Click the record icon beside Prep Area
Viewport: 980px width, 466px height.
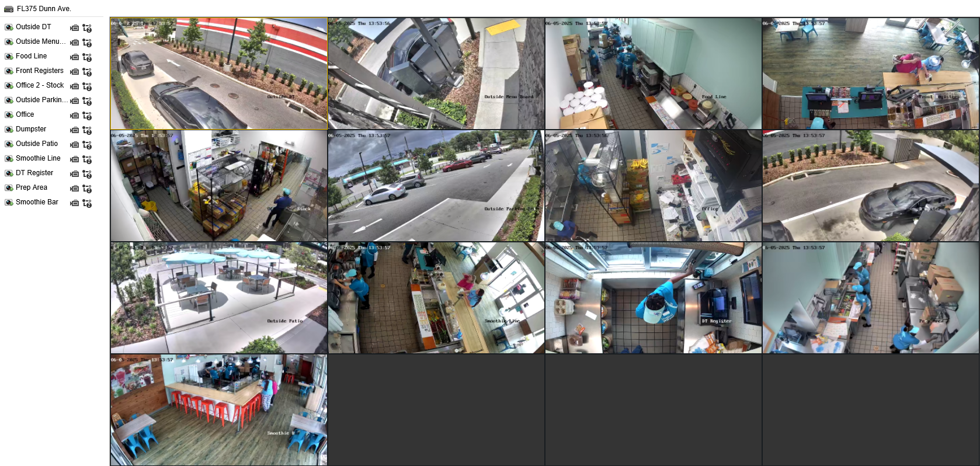coord(74,189)
